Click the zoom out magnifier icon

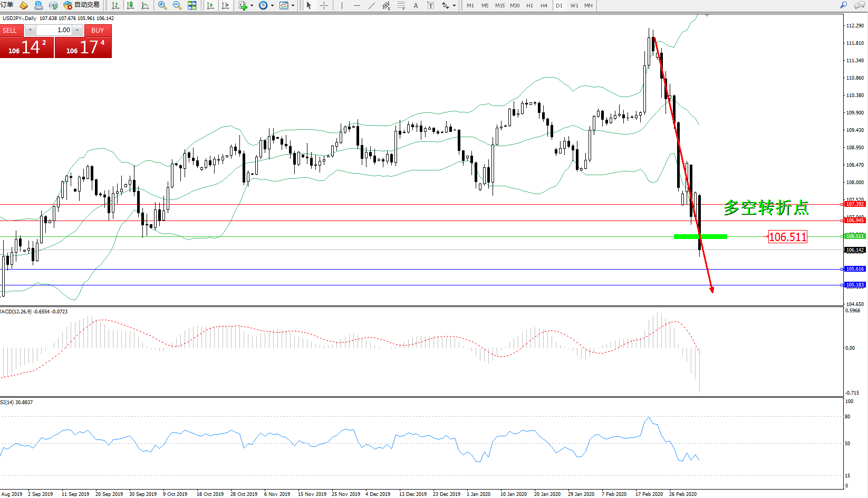[x=177, y=5]
